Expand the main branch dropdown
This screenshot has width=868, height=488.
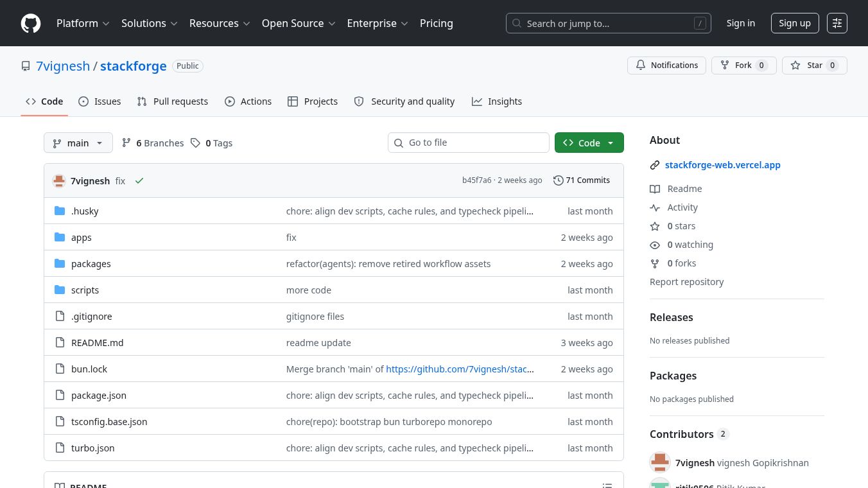click(x=78, y=143)
